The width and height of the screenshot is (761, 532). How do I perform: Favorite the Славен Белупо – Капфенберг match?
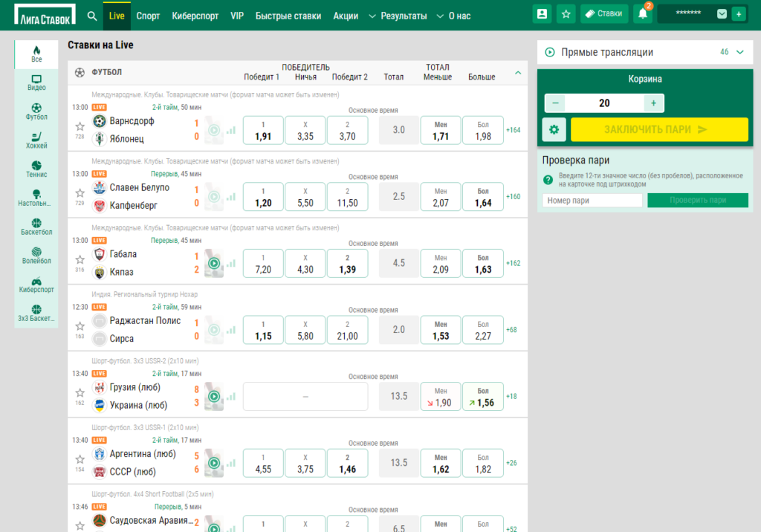coord(80,192)
